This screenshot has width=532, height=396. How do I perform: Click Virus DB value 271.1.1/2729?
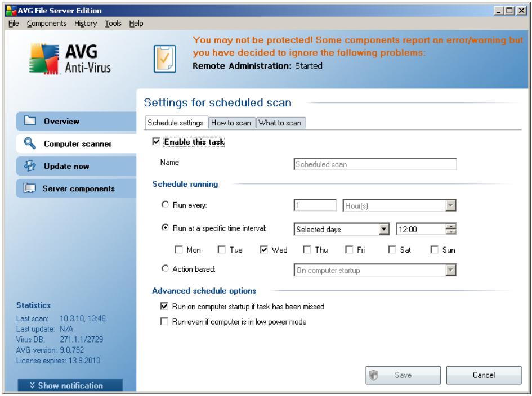[82, 339]
